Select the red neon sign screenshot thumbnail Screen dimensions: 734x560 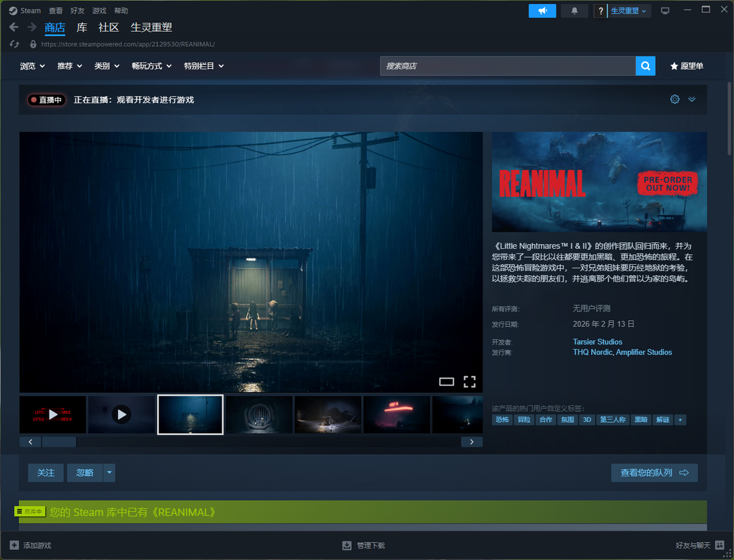[396, 415]
